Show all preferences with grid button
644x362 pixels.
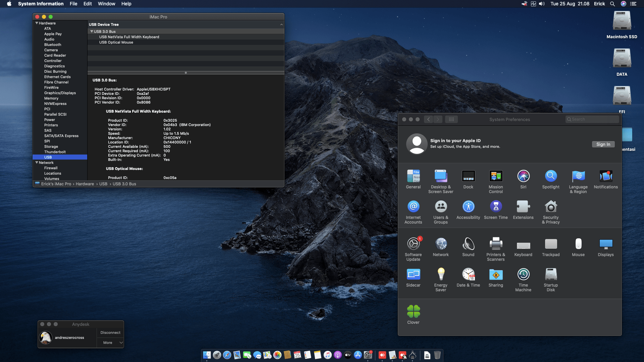[x=451, y=119]
